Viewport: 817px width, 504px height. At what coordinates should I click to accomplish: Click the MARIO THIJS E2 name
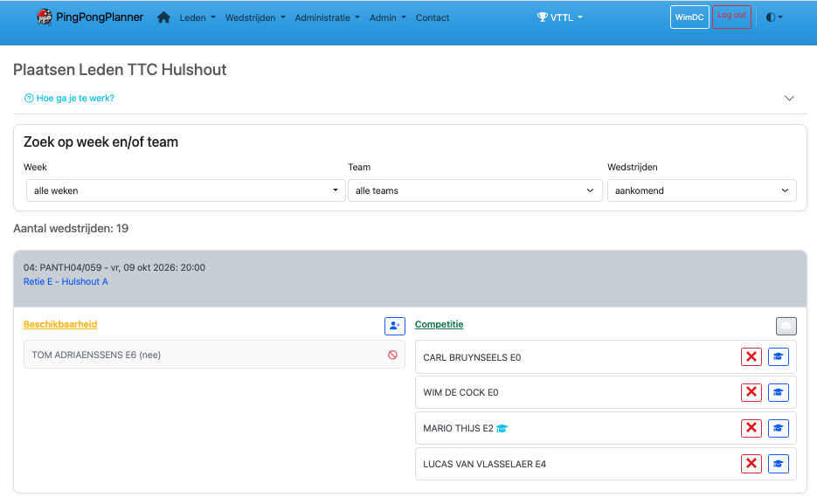coord(458,429)
